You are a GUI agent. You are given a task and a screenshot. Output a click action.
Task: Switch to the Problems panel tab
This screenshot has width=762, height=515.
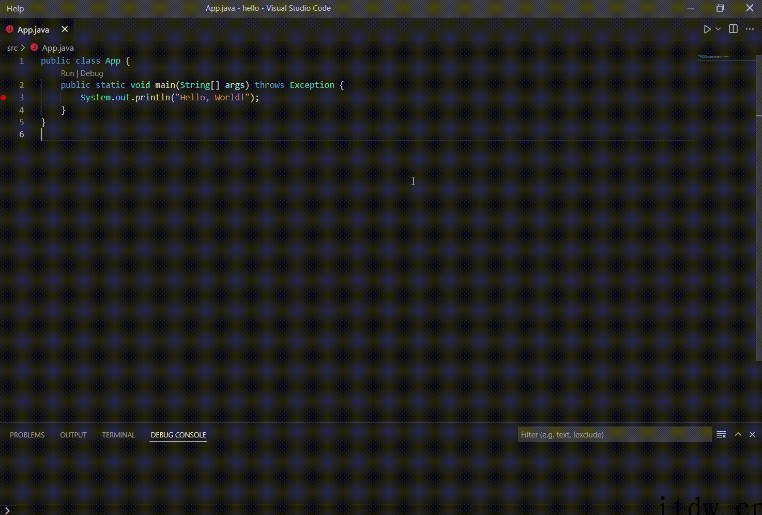27,435
